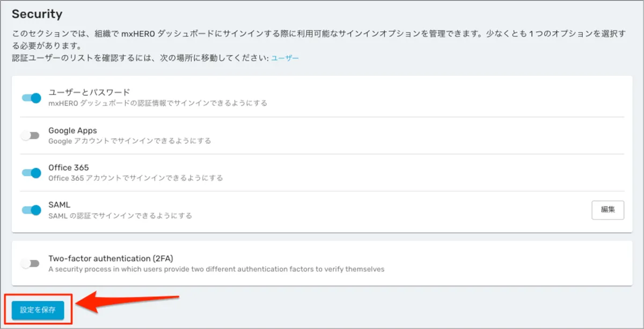644x329 pixels.
Task: Open the ユーザー link
Action: pos(284,57)
